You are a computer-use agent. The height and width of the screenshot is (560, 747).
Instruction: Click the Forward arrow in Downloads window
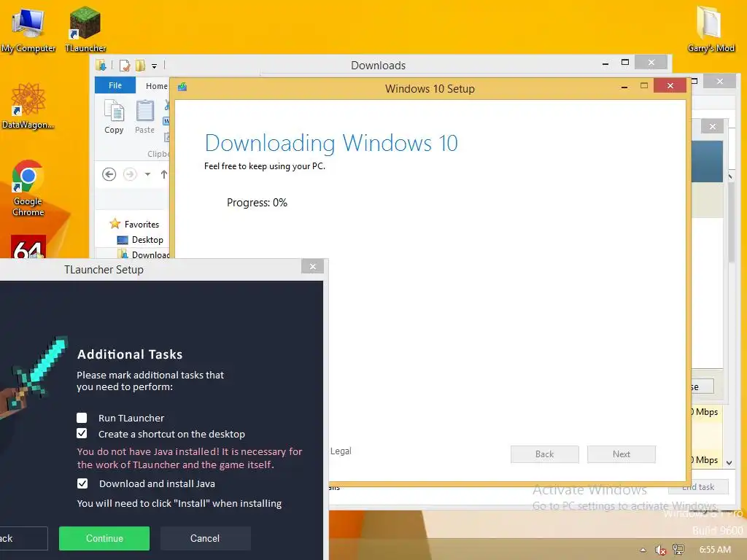pyautogui.click(x=130, y=174)
